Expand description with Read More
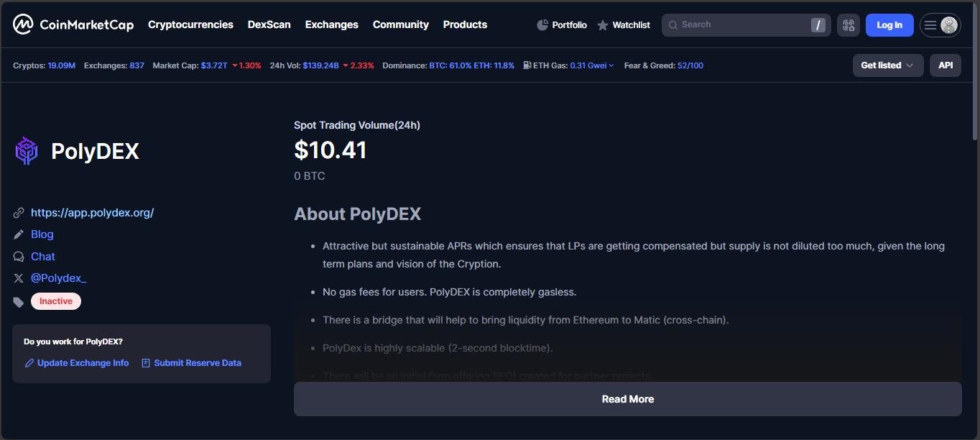 pyautogui.click(x=628, y=399)
